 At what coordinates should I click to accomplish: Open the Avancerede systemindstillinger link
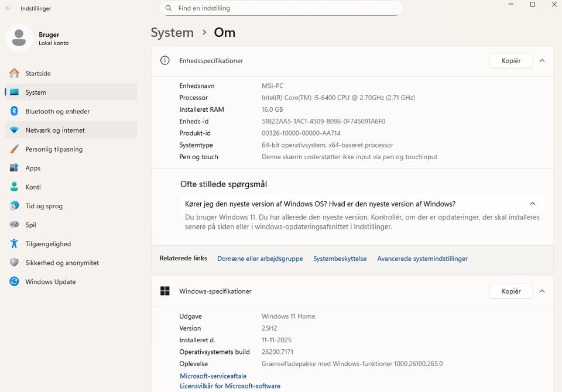(x=422, y=259)
